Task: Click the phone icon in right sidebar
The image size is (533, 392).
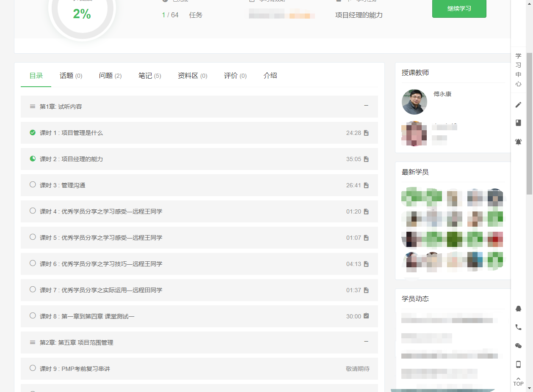Action: (x=518, y=327)
